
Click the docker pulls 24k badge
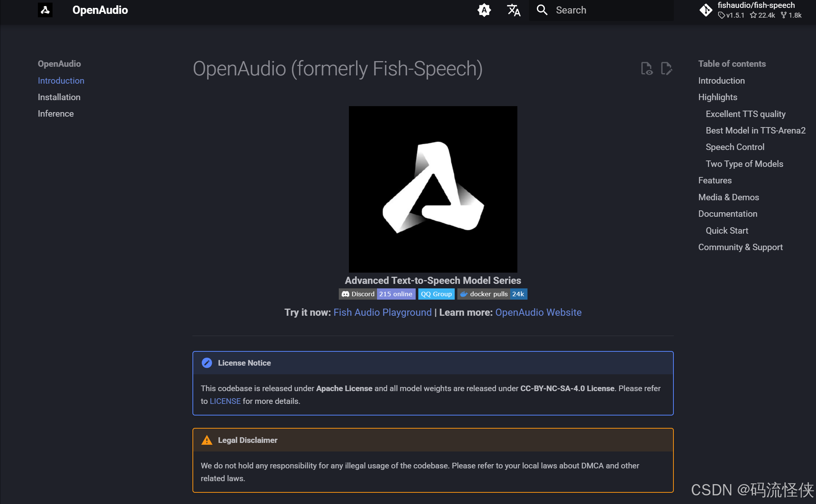[492, 294]
